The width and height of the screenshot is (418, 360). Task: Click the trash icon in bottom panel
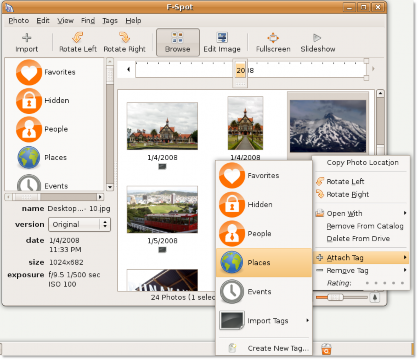(x=326, y=349)
